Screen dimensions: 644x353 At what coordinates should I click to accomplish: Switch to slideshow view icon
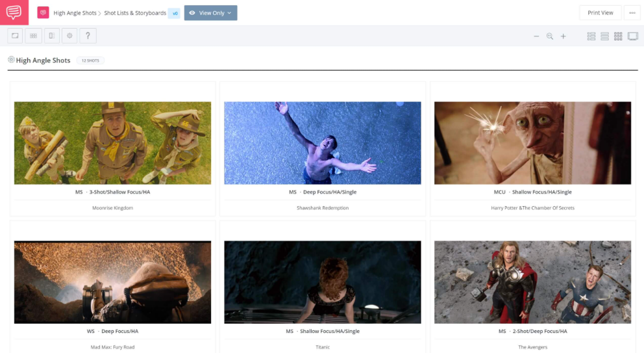coord(633,36)
